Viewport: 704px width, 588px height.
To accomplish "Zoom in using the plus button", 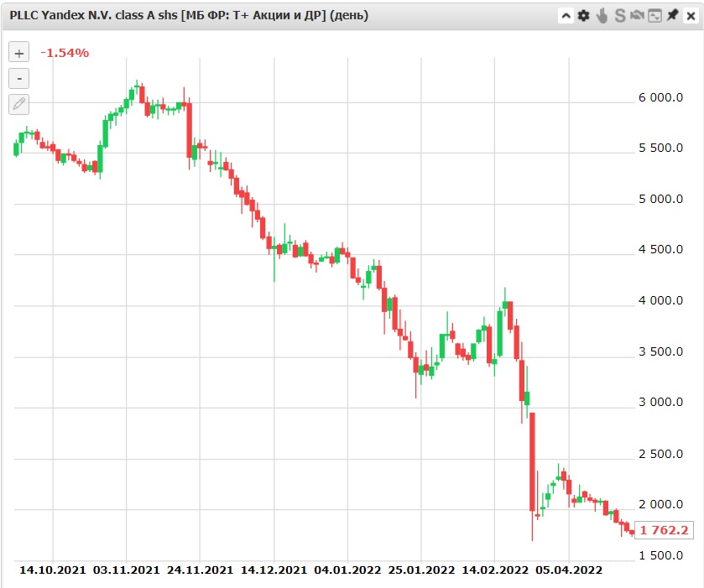I will tap(19, 52).
